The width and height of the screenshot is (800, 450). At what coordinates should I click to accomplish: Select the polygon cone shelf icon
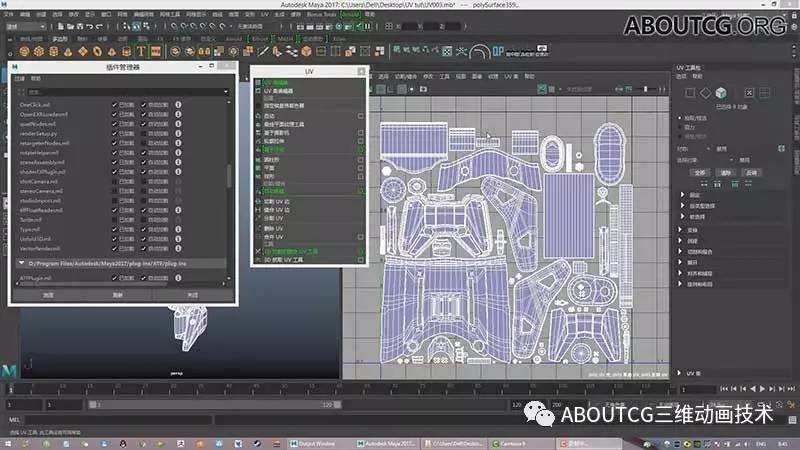coord(68,51)
